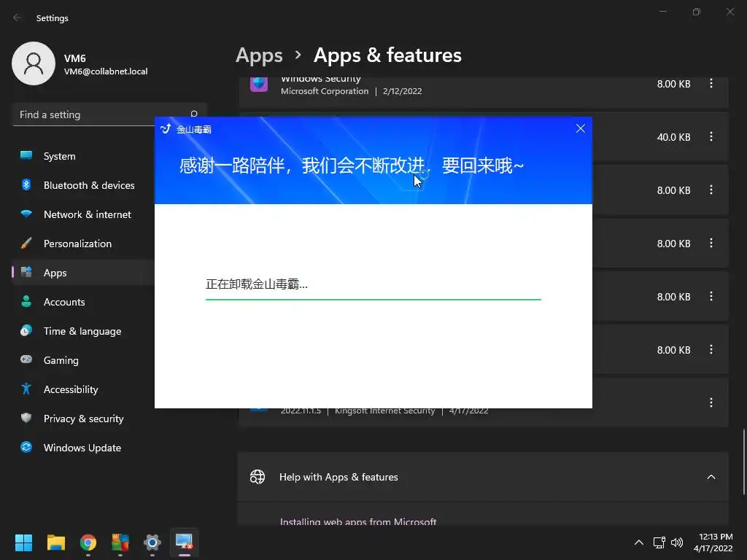Click the VM6 user avatar icon

34,63
